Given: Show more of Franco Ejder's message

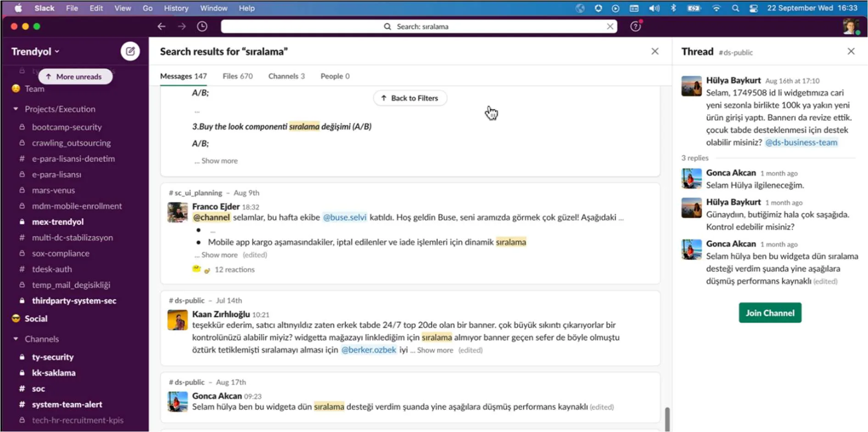Looking at the screenshot, I should click(219, 255).
